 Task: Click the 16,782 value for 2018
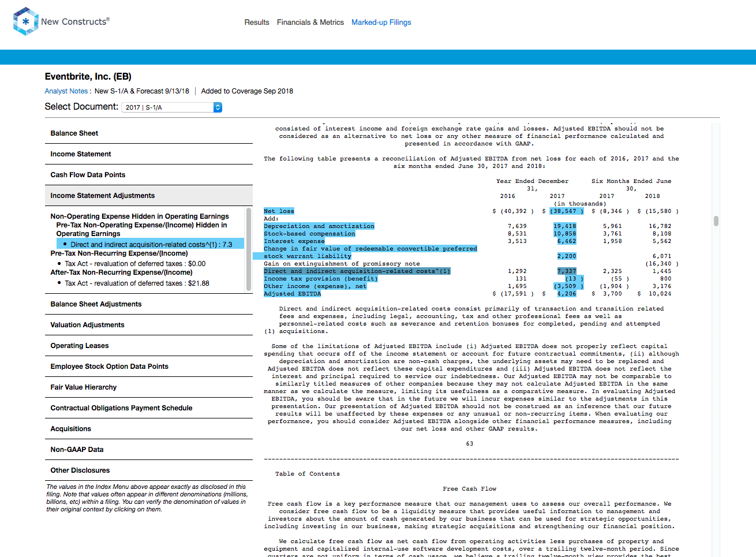(x=660, y=226)
